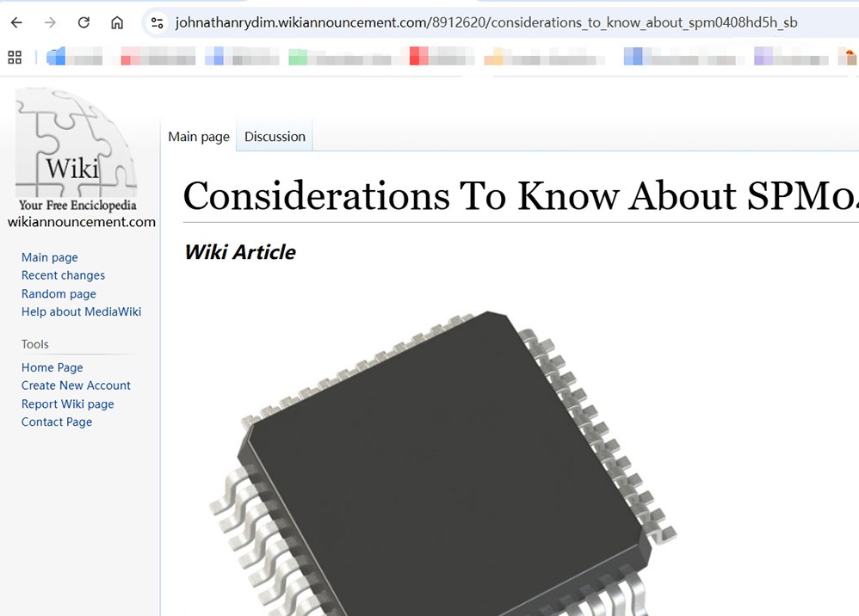Switch to the Discussion tab

[275, 137]
